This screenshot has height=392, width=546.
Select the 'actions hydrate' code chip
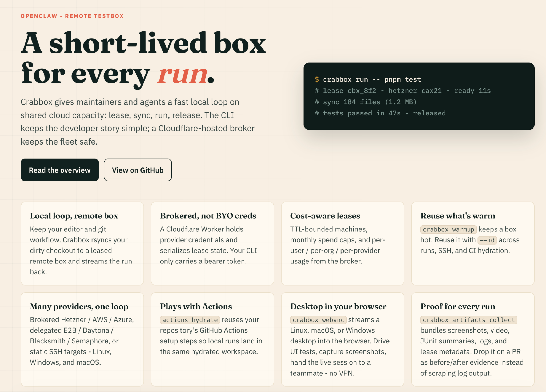point(190,320)
